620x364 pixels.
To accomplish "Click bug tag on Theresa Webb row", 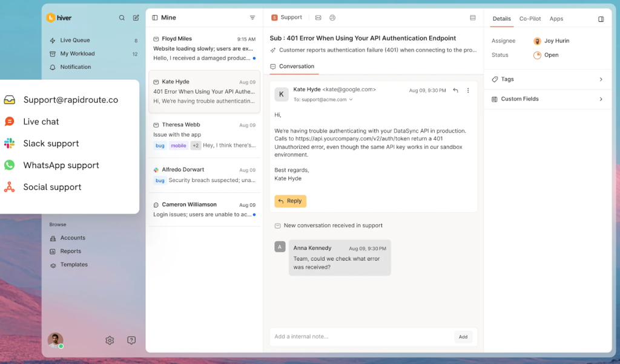I will click(160, 146).
